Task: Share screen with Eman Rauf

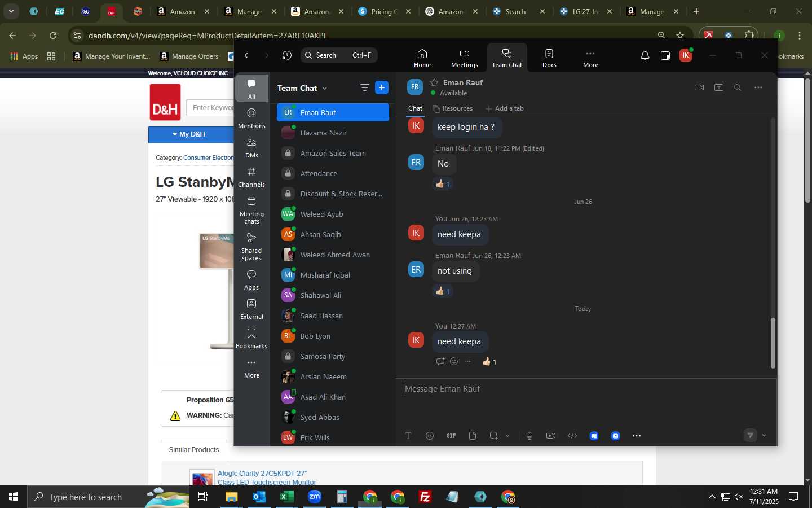Action: coord(719,87)
